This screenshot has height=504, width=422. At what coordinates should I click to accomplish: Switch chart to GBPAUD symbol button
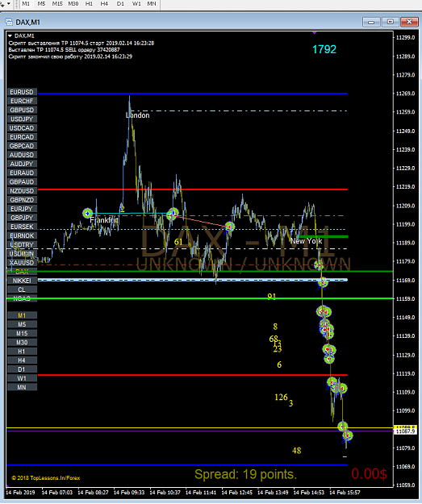click(22, 182)
